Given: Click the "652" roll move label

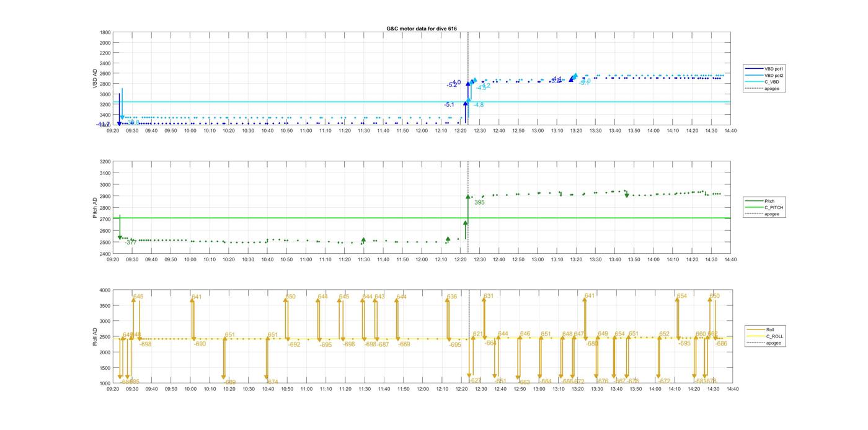Looking at the screenshot, I should click(665, 334).
